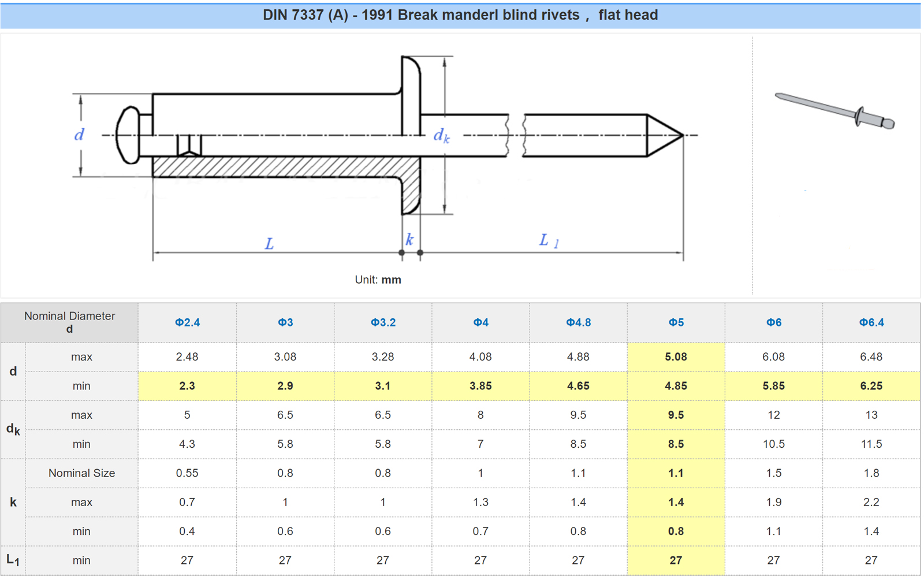Open the Φ3 diameter column link

pyautogui.click(x=285, y=322)
